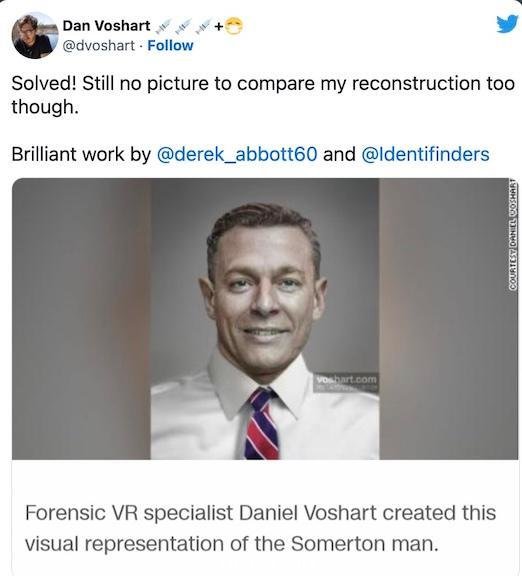Click the face mask emoji after the name

pos(234,26)
